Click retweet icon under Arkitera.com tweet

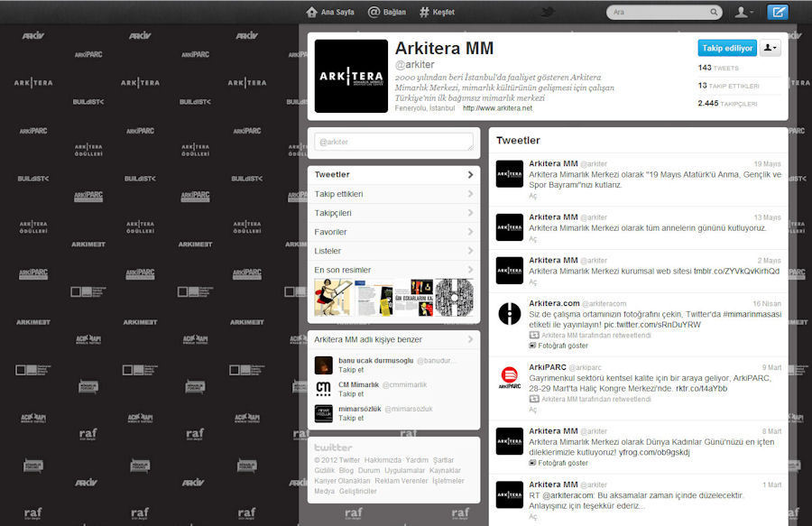coord(534,336)
